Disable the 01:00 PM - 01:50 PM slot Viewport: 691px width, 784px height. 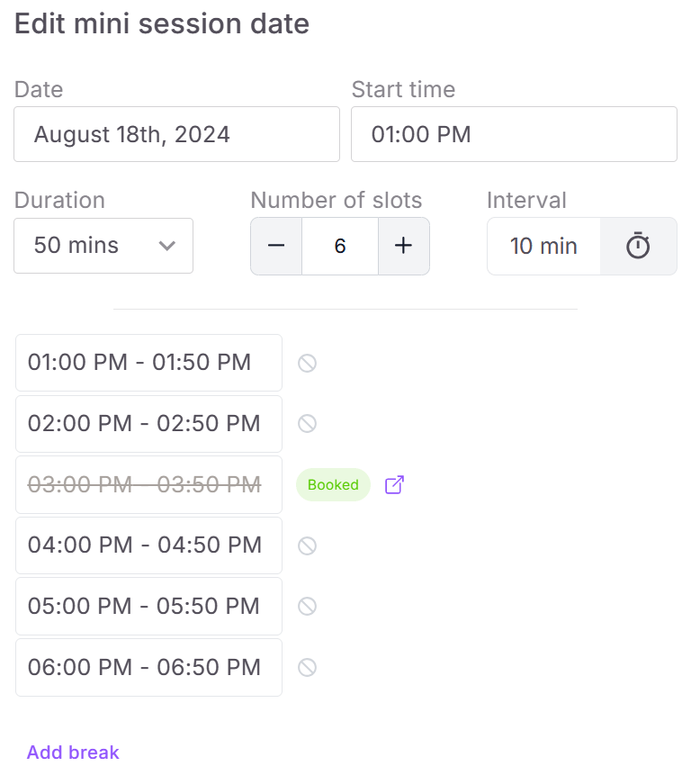[308, 363]
